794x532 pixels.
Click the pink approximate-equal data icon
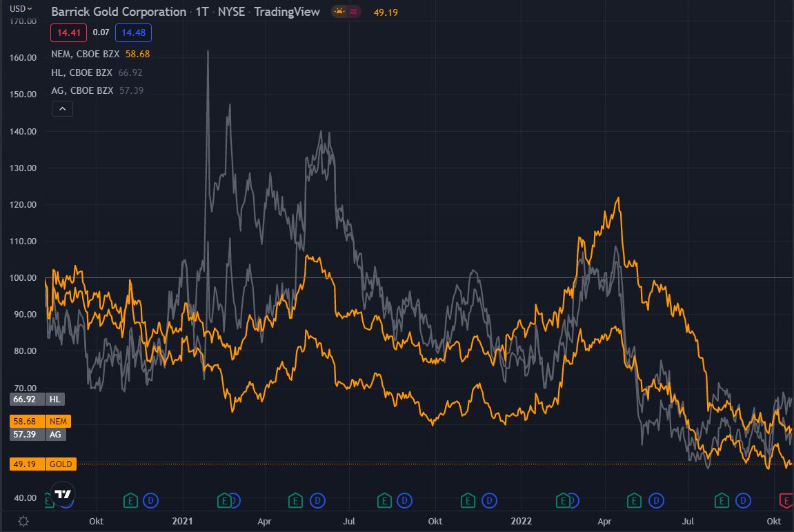(x=354, y=12)
